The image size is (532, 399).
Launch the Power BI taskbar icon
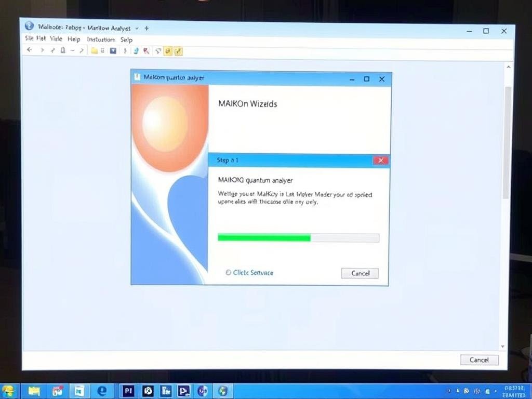tap(128, 391)
